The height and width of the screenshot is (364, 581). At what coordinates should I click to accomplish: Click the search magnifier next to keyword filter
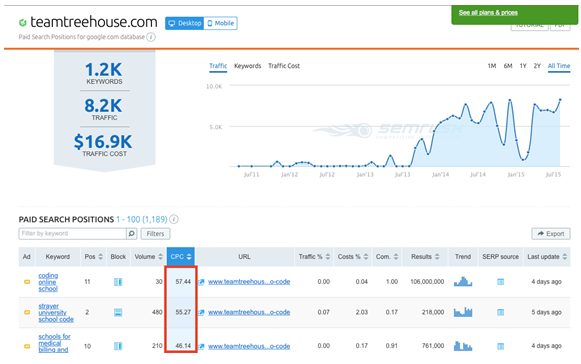click(x=132, y=234)
